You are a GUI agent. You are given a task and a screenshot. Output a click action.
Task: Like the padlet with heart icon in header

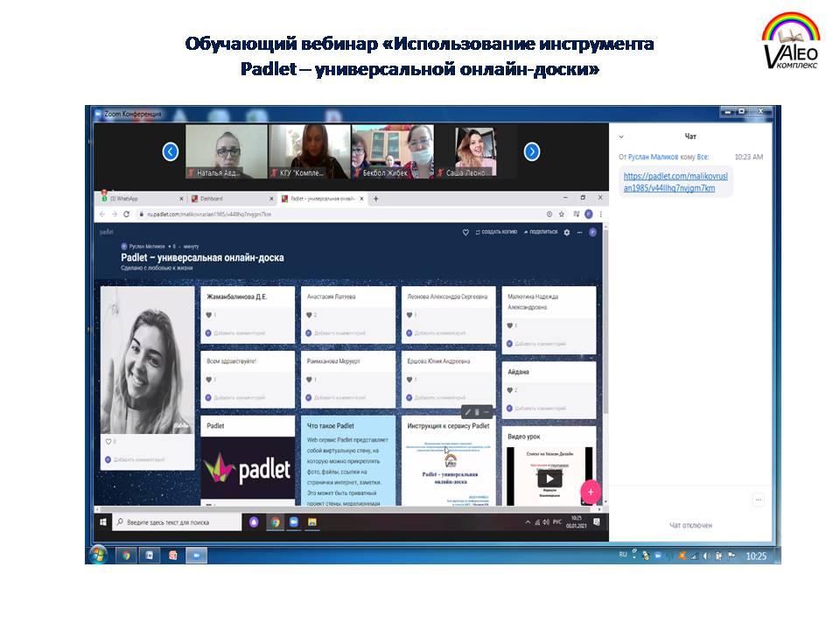[x=465, y=233]
